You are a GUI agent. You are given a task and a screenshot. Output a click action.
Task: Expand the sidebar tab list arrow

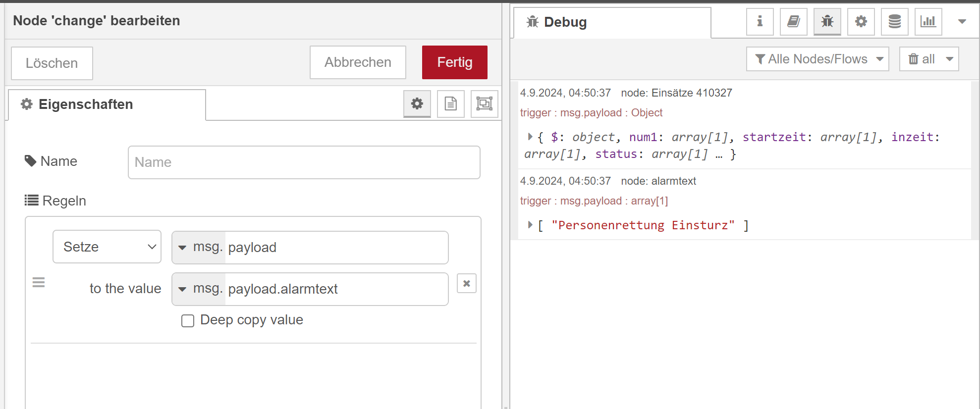[x=962, y=22]
